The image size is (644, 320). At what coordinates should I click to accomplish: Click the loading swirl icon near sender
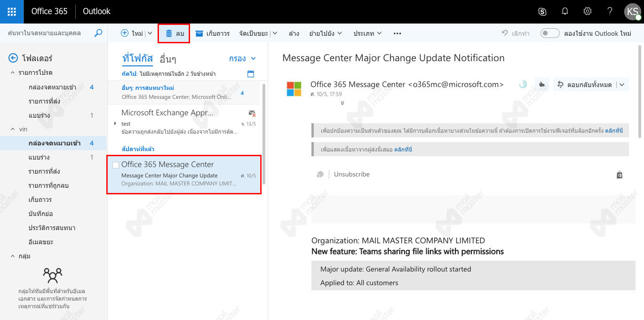pyautogui.click(x=523, y=85)
